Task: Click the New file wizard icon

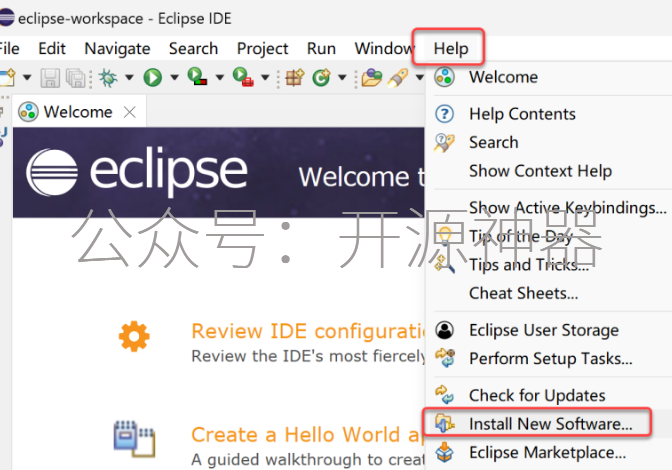Action: (x=7, y=78)
